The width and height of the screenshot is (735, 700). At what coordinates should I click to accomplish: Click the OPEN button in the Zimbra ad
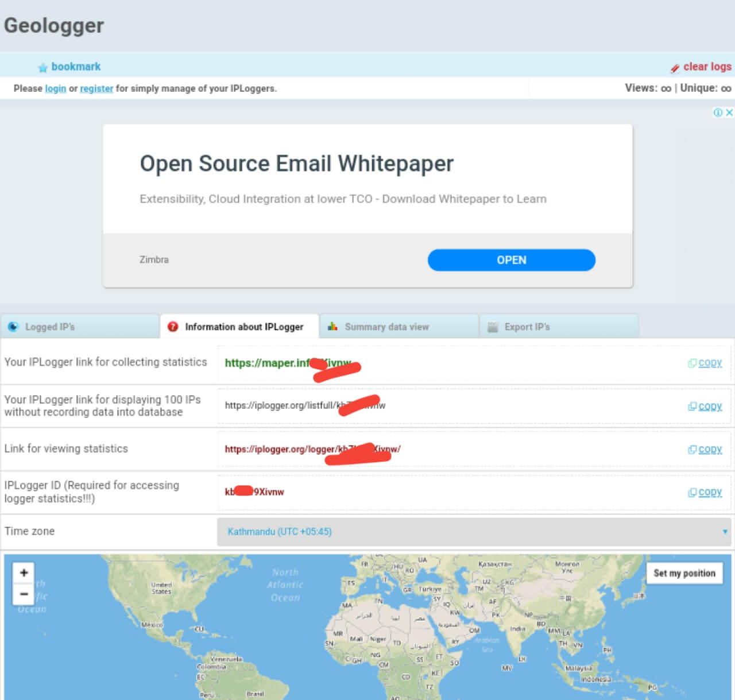[x=512, y=260]
